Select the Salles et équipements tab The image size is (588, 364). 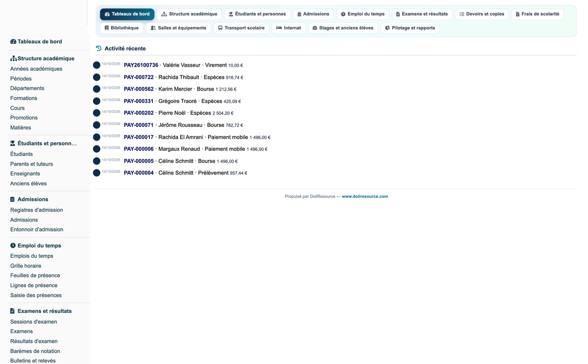coord(178,28)
